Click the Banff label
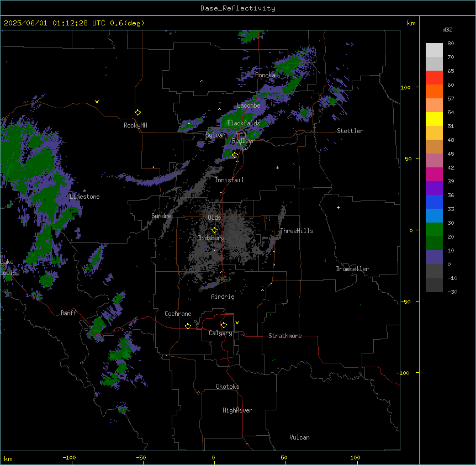Screen dimensions: 476x465 pyautogui.click(x=68, y=313)
